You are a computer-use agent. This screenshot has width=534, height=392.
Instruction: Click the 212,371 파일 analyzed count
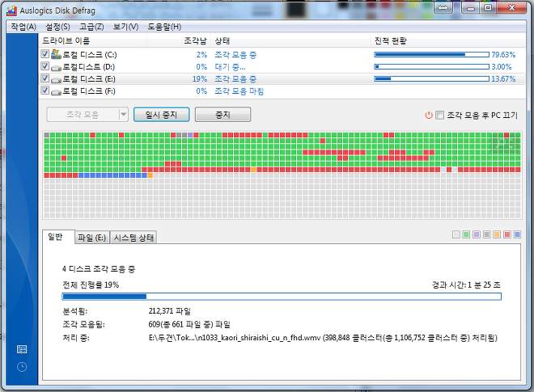click(170, 311)
